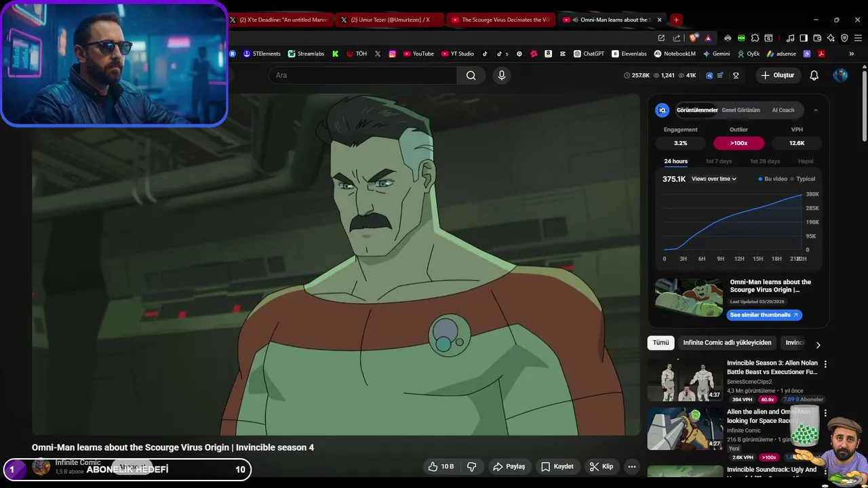This screenshot has width=868, height=488.
Task: Like the video with thumbs-up button
Action: [x=440, y=466]
